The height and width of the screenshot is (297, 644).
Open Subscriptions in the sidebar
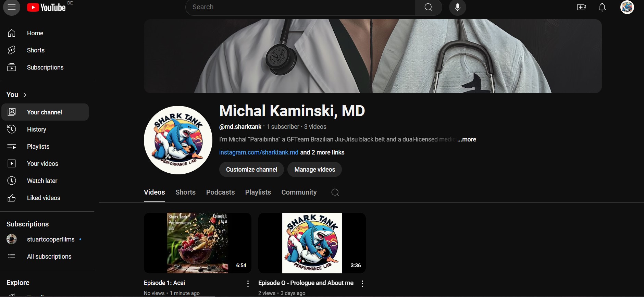click(x=45, y=67)
